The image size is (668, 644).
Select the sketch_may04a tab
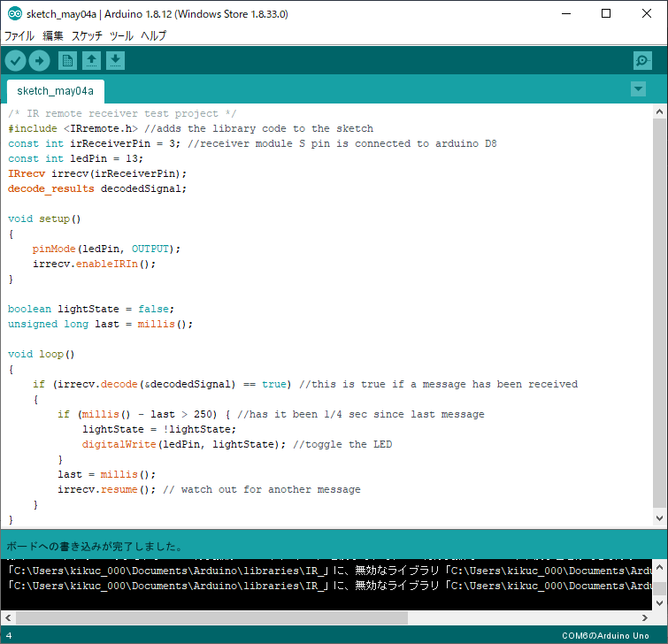(x=55, y=91)
